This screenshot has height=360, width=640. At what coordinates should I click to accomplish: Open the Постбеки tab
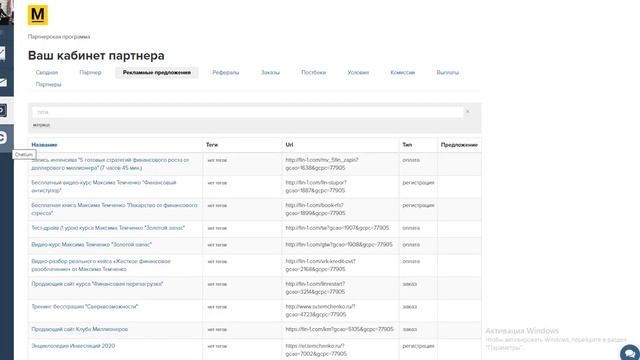[313, 72]
